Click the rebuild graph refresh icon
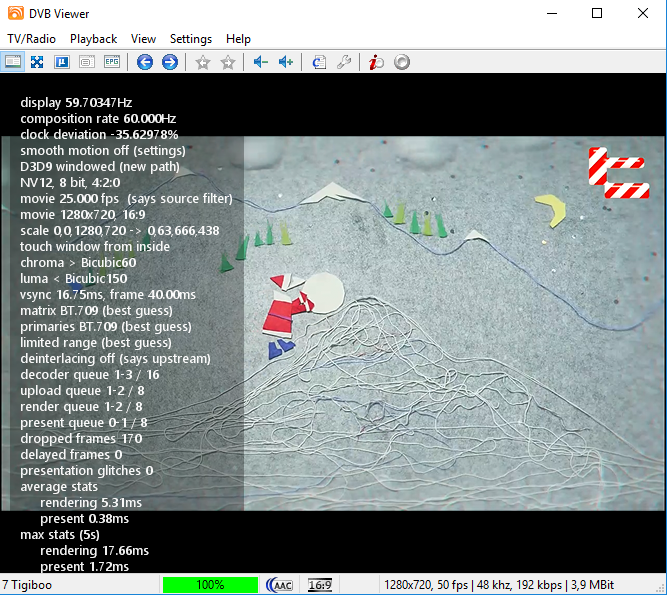The height and width of the screenshot is (595, 667). click(319, 62)
